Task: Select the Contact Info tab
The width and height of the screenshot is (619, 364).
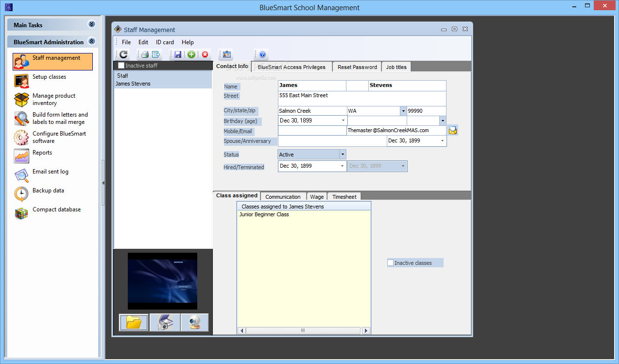Action: 232,66
